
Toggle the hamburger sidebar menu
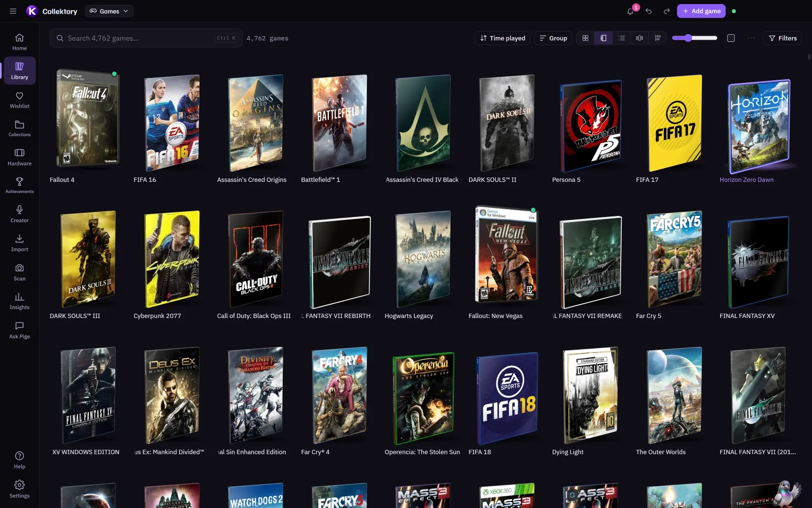pos(13,11)
